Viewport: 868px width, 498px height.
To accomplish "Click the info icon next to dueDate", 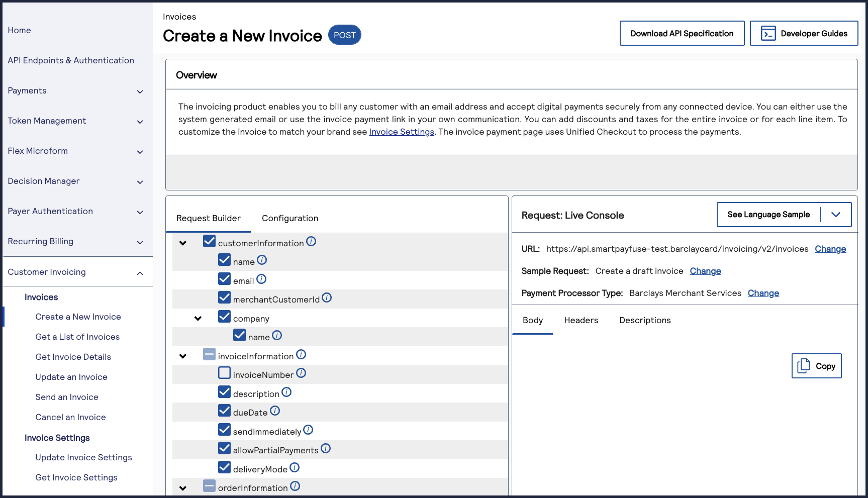I will (275, 411).
